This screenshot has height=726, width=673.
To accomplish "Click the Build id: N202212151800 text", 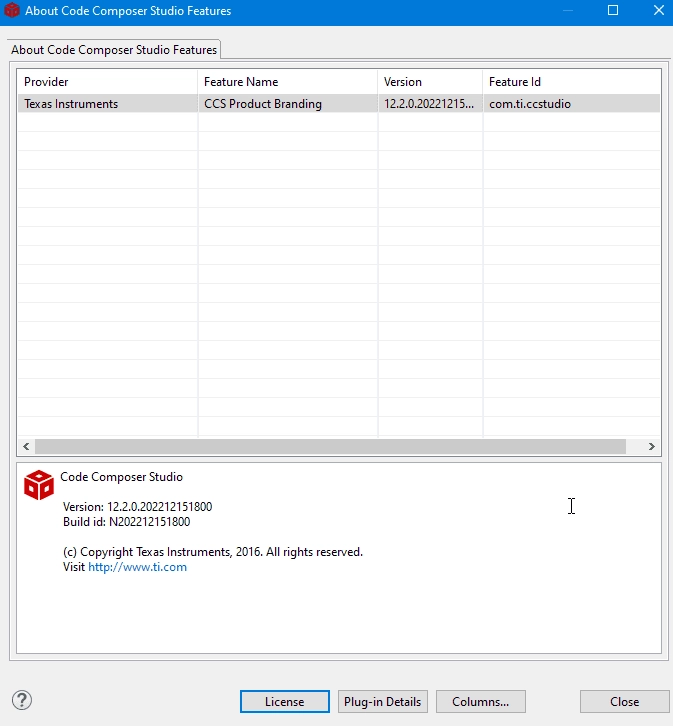I will (x=126, y=522).
